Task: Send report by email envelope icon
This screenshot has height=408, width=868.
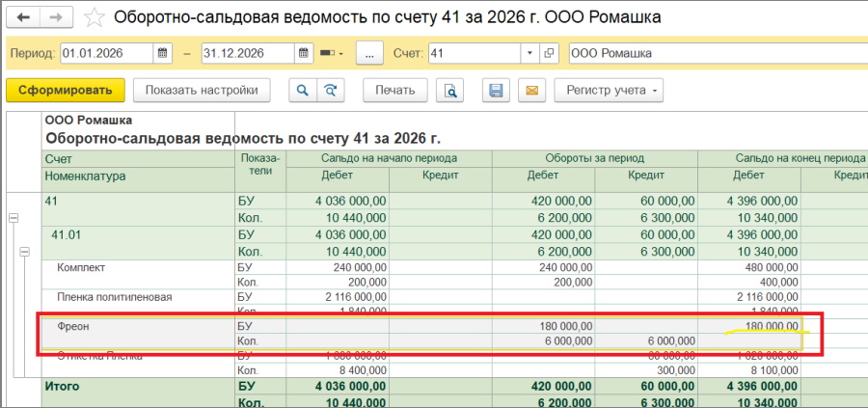Action: point(529,91)
